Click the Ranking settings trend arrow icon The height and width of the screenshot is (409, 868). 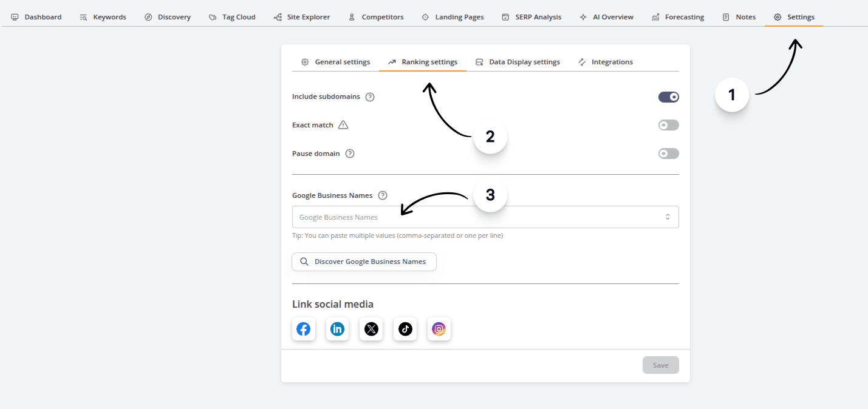pos(392,62)
